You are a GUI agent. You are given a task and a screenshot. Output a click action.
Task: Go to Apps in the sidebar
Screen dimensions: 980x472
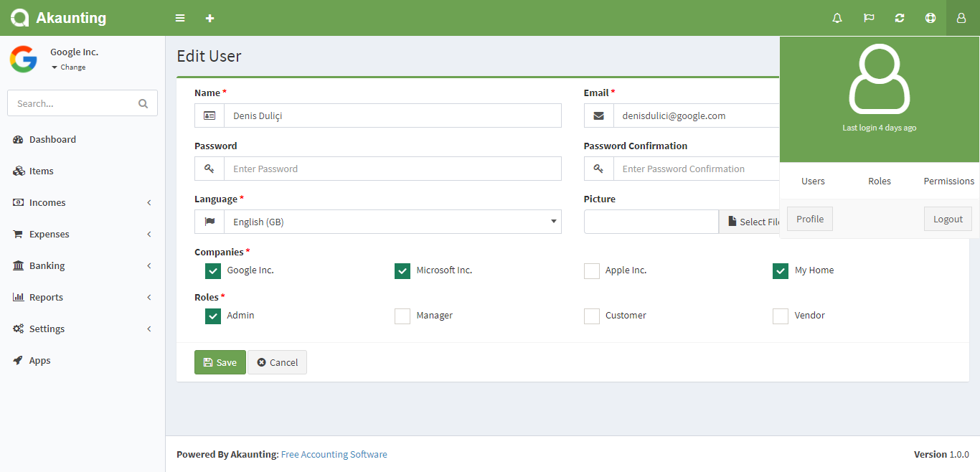click(x=39, y=360)
